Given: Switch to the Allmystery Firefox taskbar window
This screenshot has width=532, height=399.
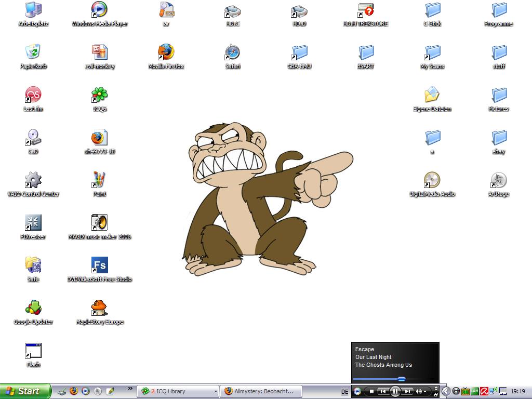Looking at the screenshot, I should (x=261, y=391).
